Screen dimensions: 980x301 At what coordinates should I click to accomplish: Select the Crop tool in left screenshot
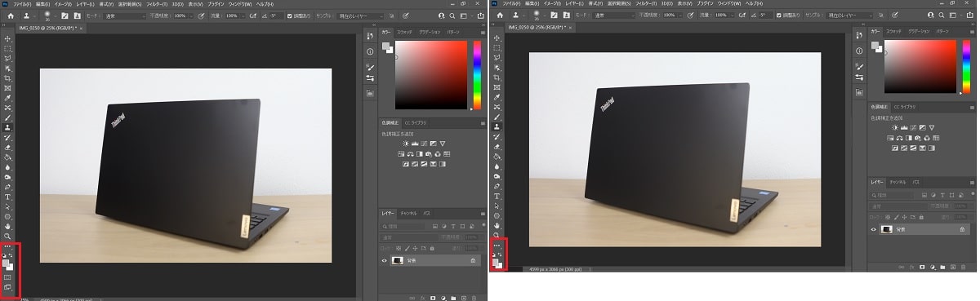(7, 77)
